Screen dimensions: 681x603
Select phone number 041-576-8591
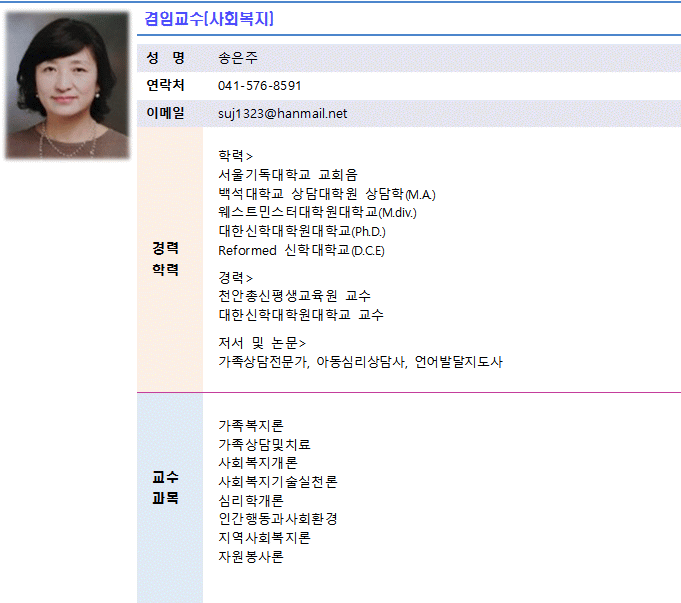click(x=260, y=86)
